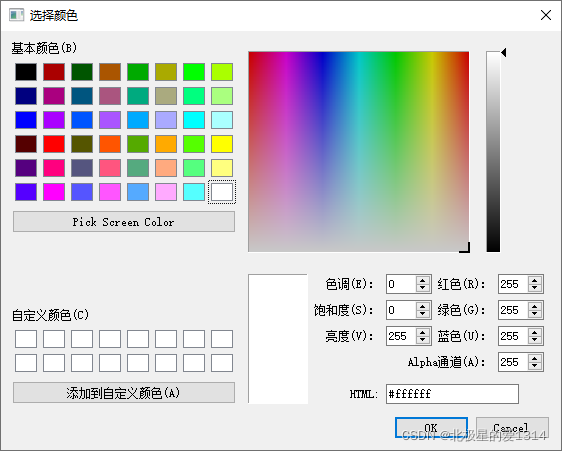Select the dark maroon basic color swatch

26,144
